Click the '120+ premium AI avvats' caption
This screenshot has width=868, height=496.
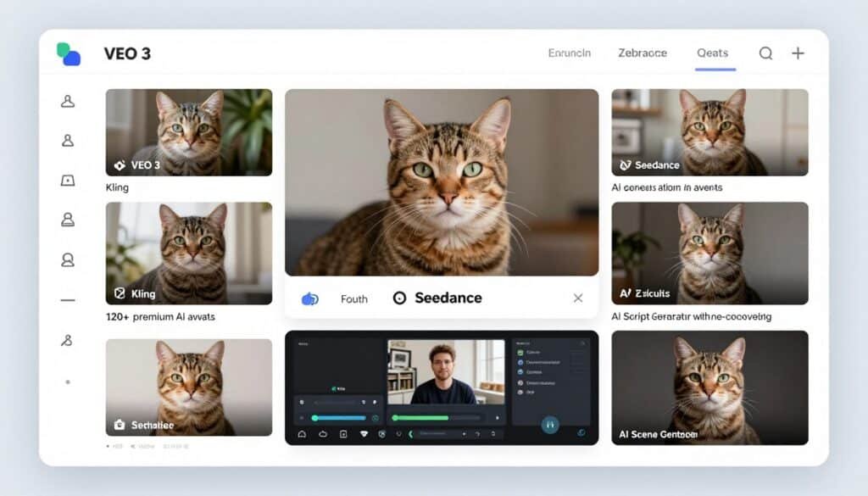160,316
